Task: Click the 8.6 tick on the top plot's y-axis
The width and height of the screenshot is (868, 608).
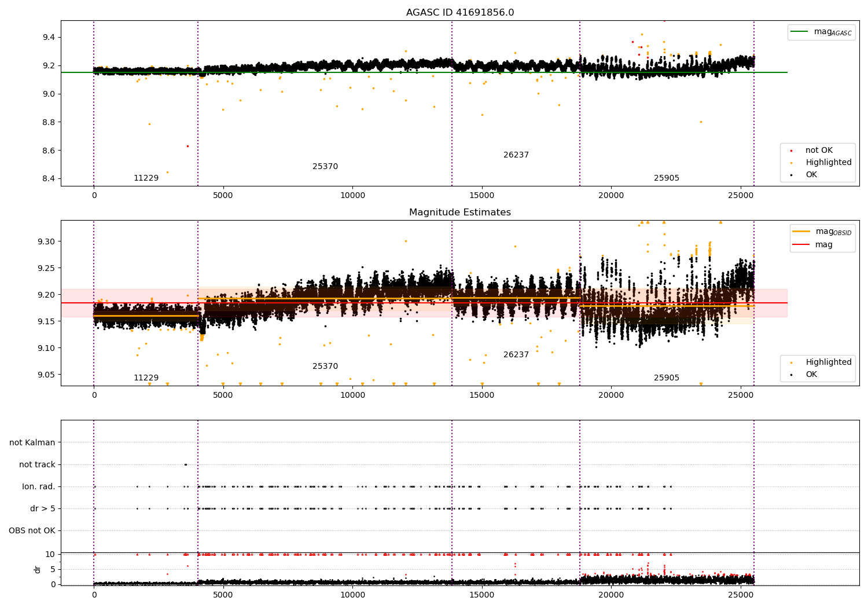Action: point(48,151)
